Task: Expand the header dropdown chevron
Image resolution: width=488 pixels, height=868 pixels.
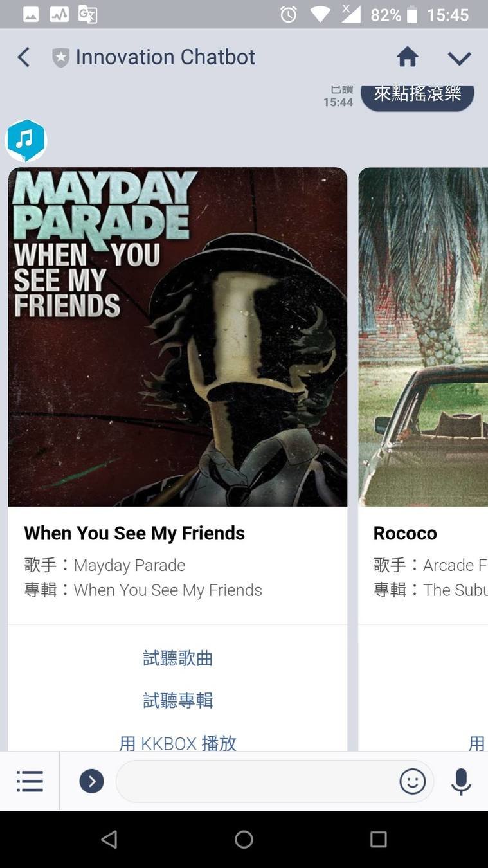Action: (x=460, y=59)
